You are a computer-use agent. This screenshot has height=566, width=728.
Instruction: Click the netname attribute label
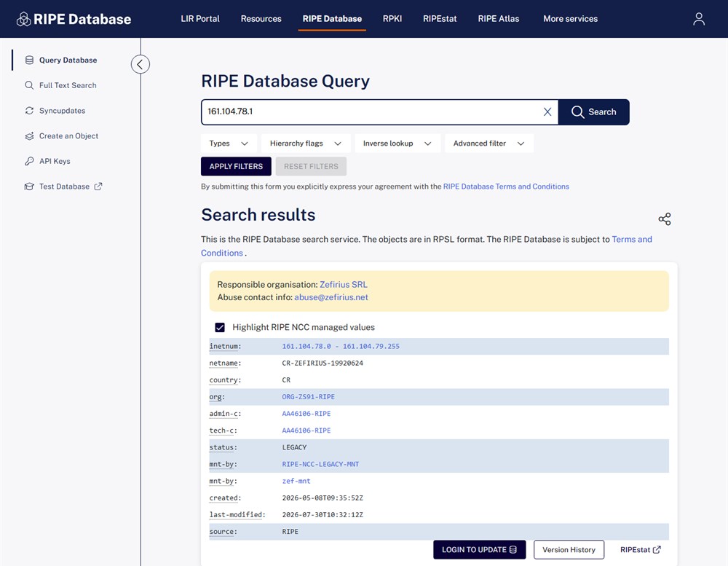click(225, 363)
